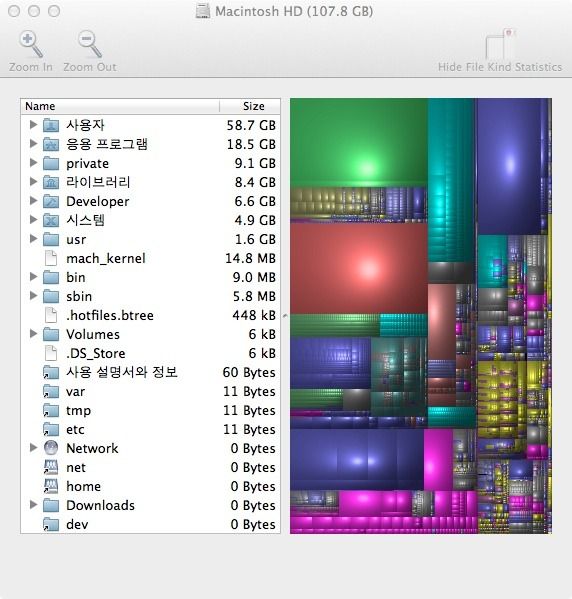Click the .DS_Store file icon
Screen dimensions: 572x599
pyautogui.click(x=51, y=353)
